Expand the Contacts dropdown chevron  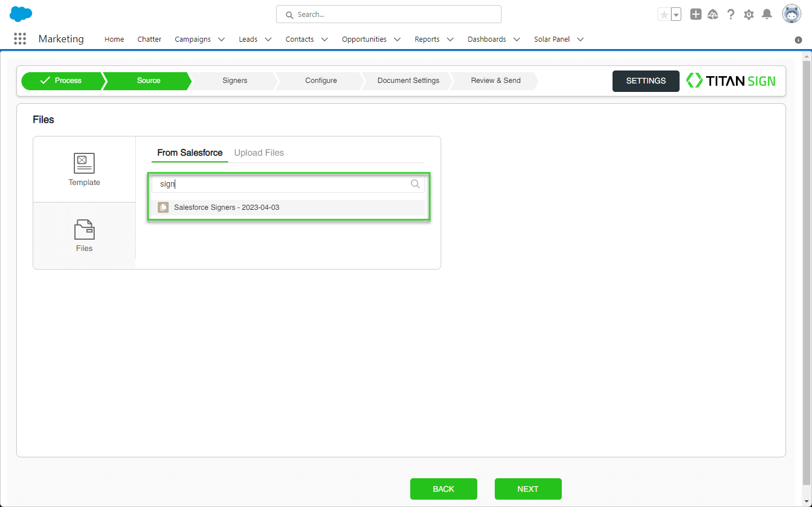(x=325, y=39)
